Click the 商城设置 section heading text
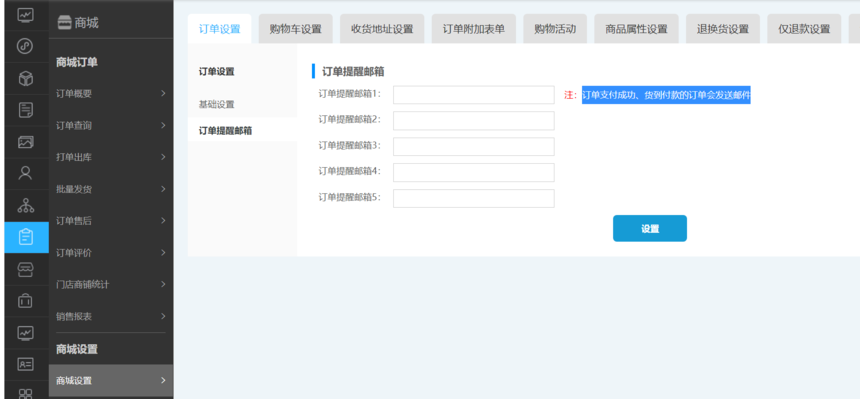This screenshot has width=860, height=399. tap(77, 349)
